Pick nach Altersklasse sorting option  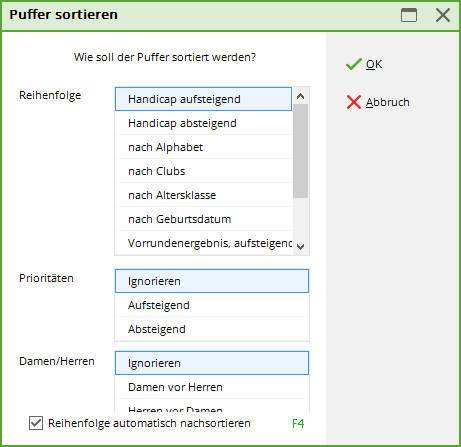coord(203,195)
